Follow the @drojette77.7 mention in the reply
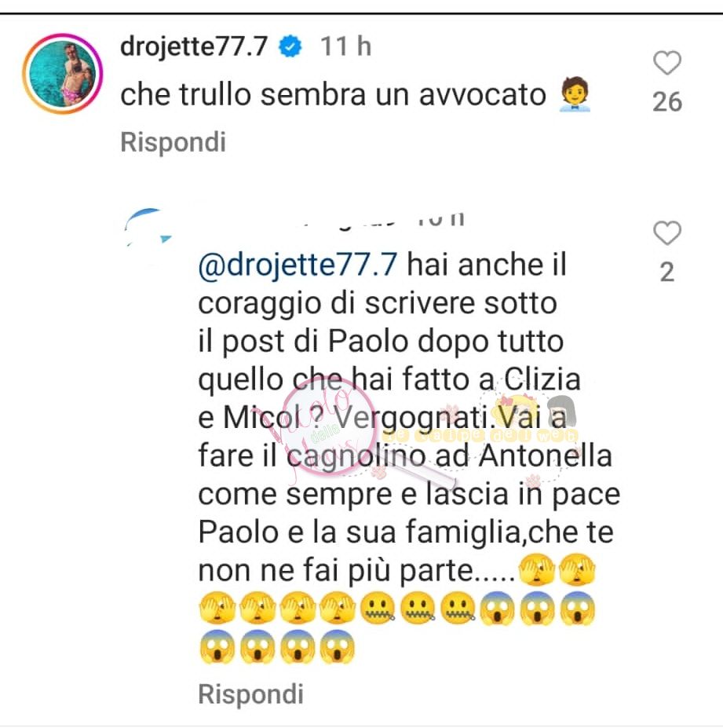Screen dimensions: 723x728 click(298, 265)
